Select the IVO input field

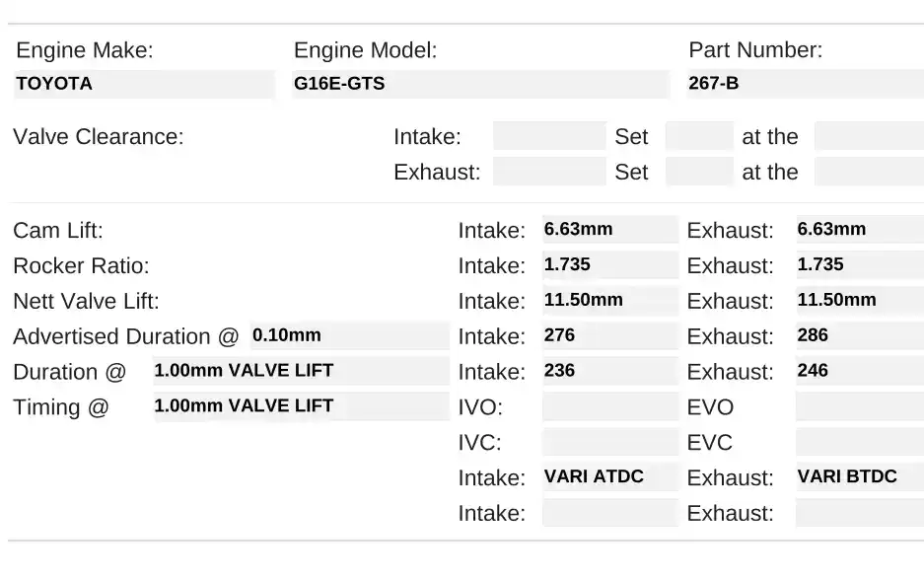point(609,406)
